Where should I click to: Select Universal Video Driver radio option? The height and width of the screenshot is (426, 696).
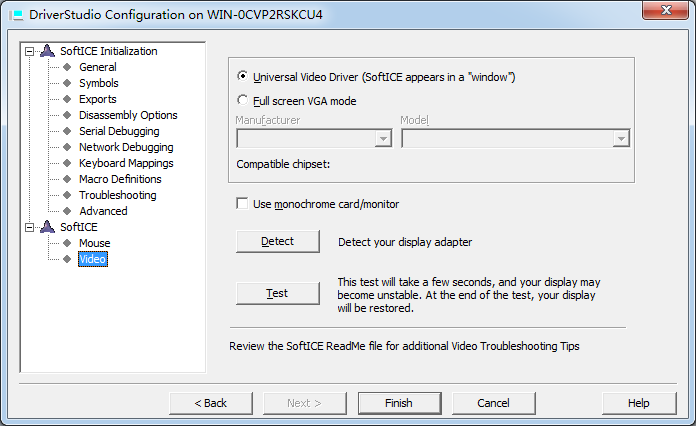(x=242, y=76)
